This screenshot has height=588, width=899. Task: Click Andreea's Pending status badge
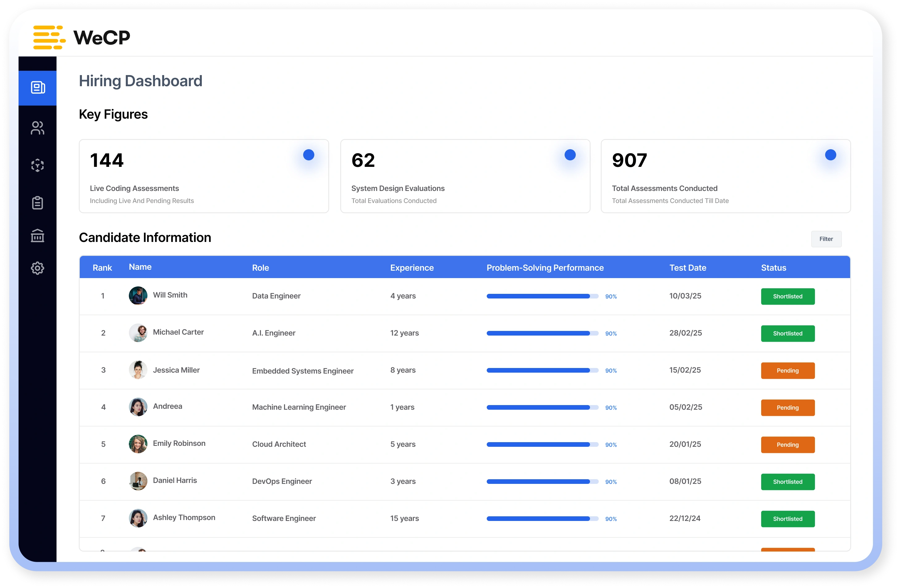pyautogui.click(x=787, y=408)
